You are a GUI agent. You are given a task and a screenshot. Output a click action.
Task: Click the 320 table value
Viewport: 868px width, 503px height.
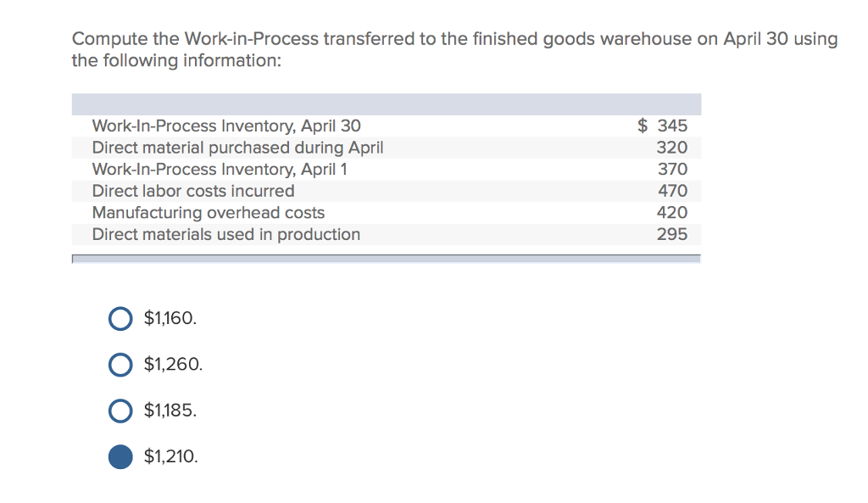(x=672, y=148)
